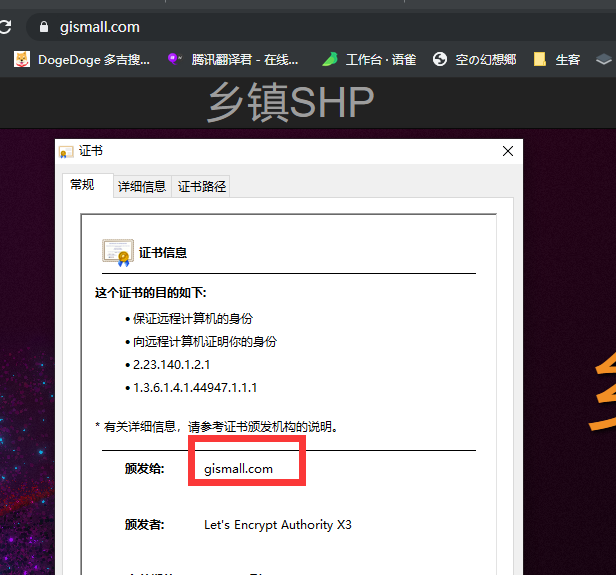Click the issued-to value gismall.com

tap(238, 469)
